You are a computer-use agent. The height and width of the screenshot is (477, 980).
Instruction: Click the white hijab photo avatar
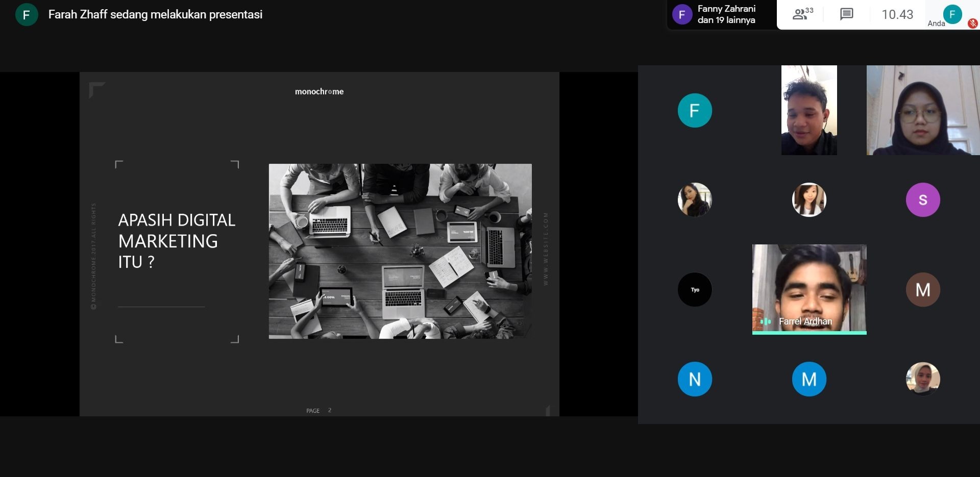click(x=922, y=379)
